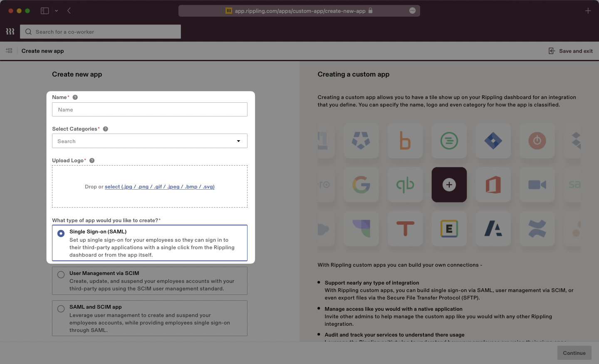Image resolution: width=599 pixels, height=364 pixels.
Task: Open the address bar more options menu
Action: [x=412, y=10]
